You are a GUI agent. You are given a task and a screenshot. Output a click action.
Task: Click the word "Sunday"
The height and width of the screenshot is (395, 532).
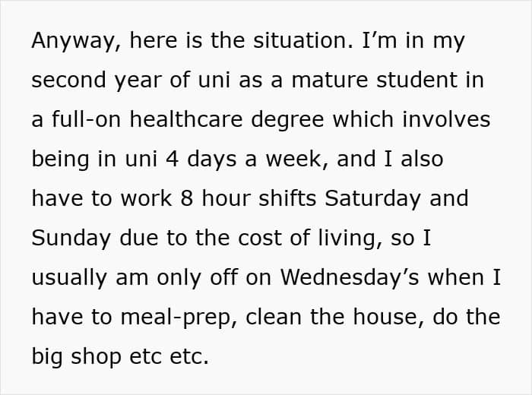[x=70, y=239]
